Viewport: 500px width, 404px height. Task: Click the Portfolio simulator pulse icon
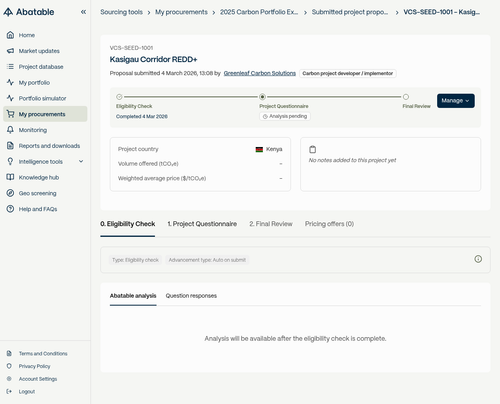[10, 98]
